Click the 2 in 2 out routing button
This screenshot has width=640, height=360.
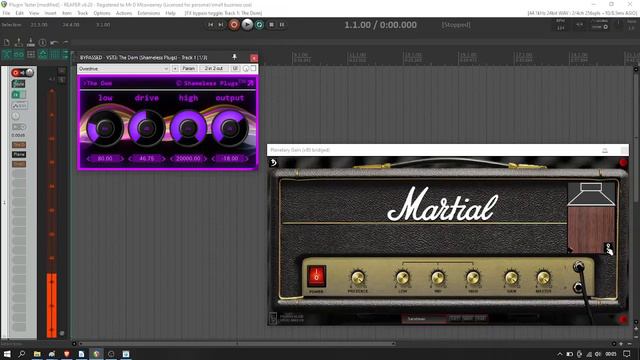tap(214, 69)
